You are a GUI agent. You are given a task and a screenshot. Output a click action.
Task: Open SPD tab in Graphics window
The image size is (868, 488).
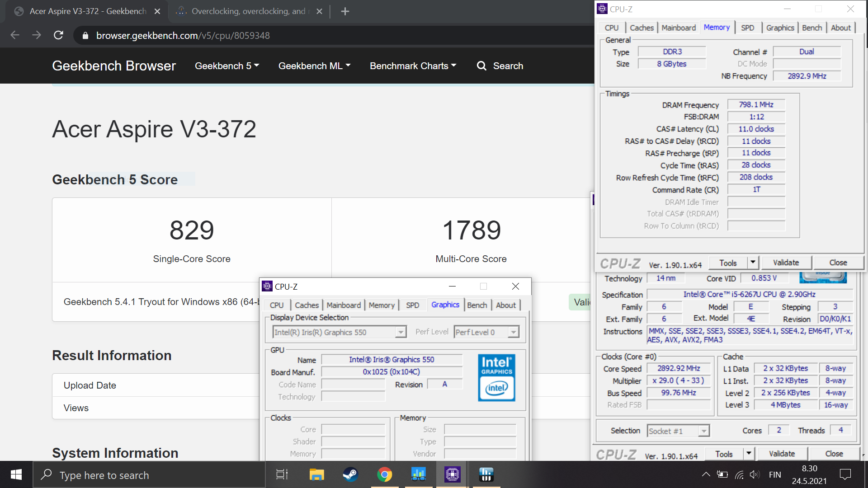pyautogui.click(x=412, y=305)
